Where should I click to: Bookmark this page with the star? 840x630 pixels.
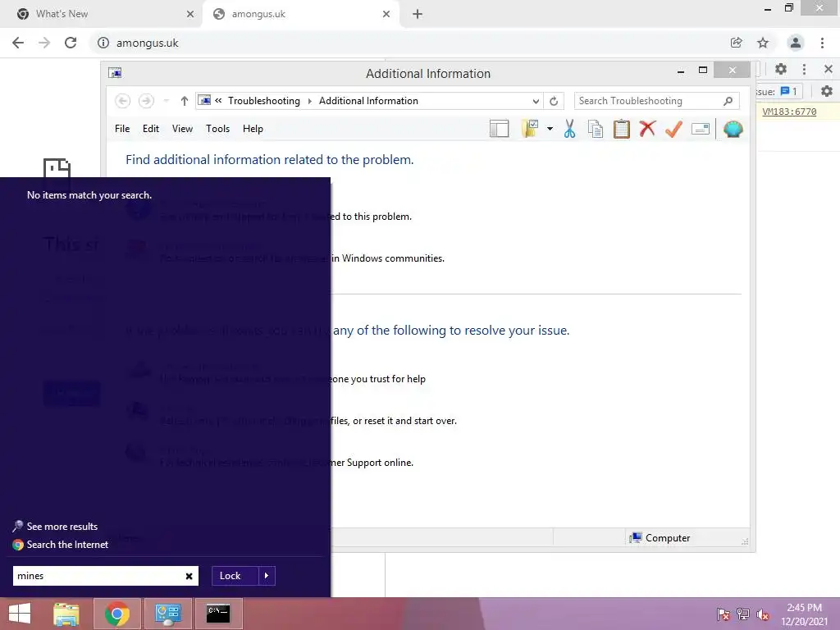tap(763, 43)
